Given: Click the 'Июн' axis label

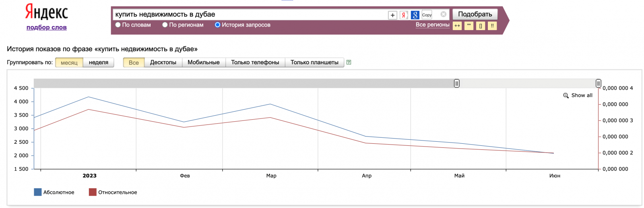Looking at the screenshot, I should coord(555,176).
